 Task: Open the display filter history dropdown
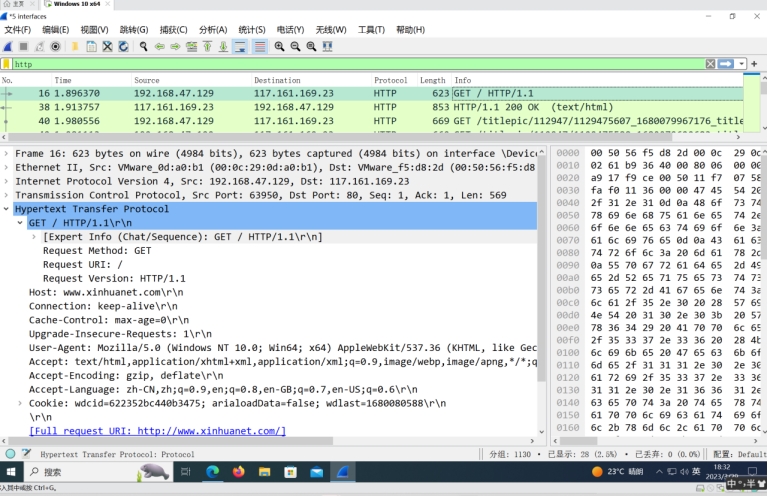coord(740,64)
